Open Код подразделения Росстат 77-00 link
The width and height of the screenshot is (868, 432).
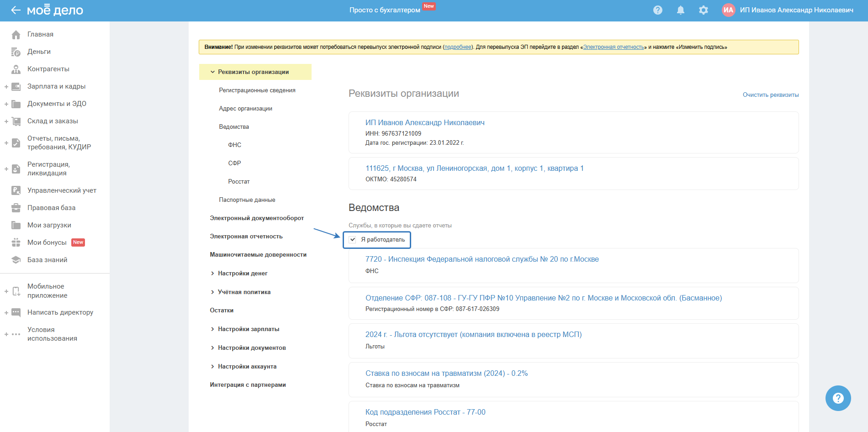(425, 412)
